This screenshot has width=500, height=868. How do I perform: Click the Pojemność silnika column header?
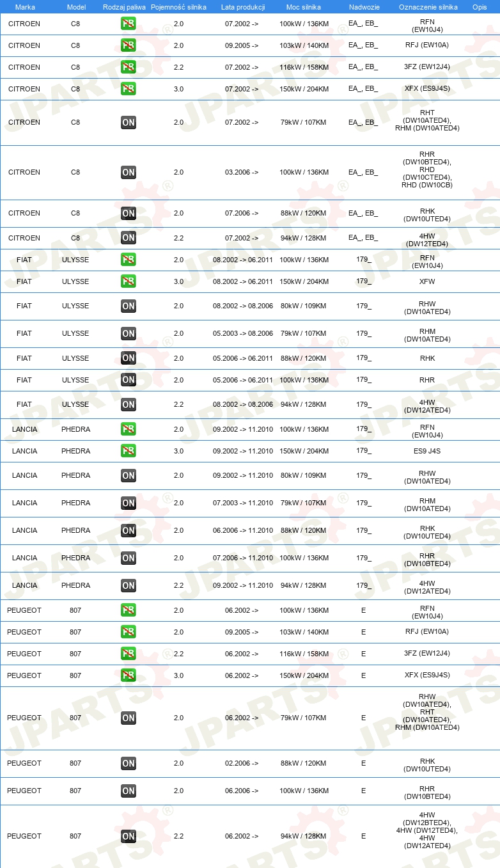tap(178, 7)
